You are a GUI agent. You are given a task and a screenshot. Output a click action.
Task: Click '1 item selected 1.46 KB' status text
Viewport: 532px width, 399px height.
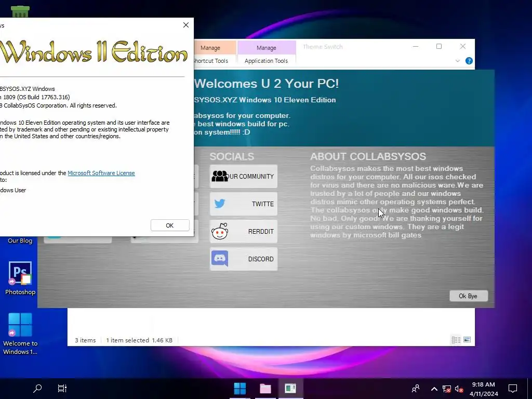(139, 340)
